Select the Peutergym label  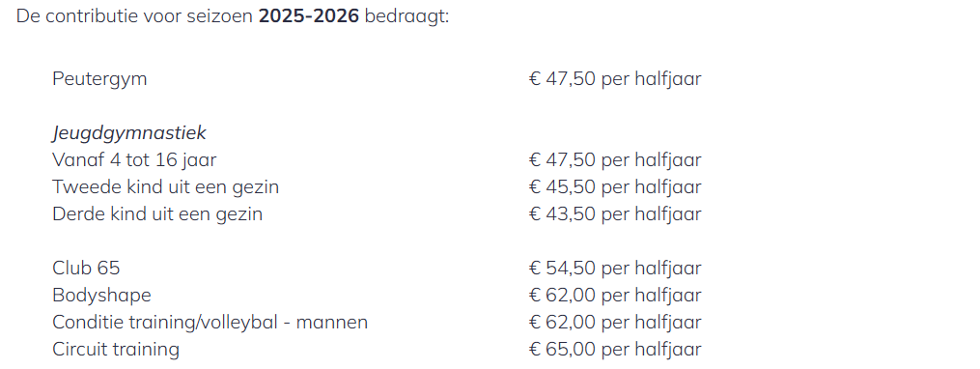tap(100, 79)
